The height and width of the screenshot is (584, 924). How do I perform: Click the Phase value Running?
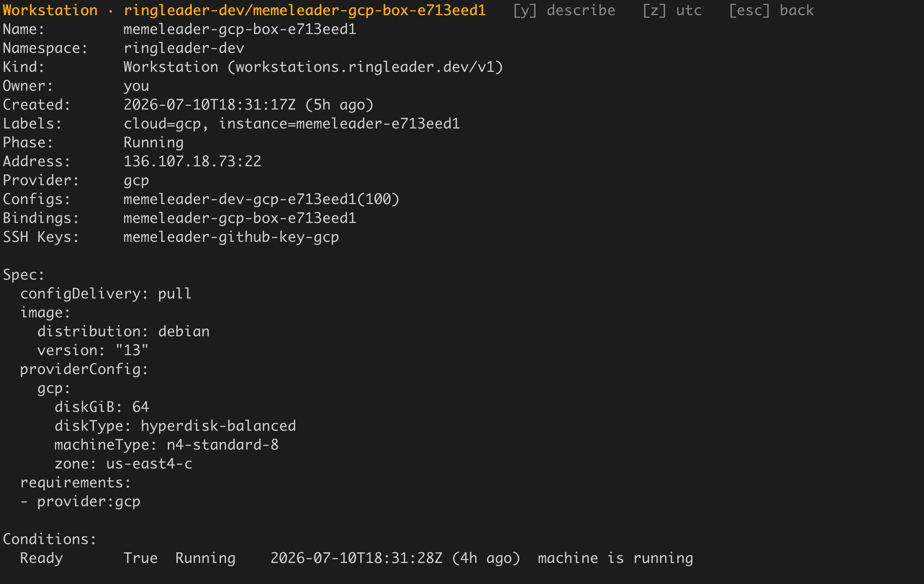coord(154,142)
